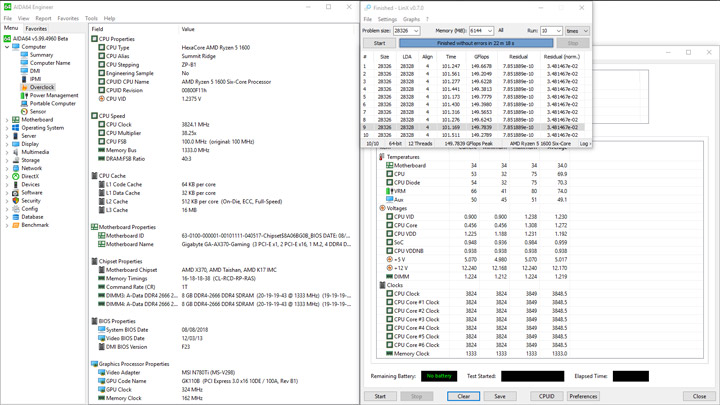Select LinX result row 9

pyautogui.click(x=473, y=127)
